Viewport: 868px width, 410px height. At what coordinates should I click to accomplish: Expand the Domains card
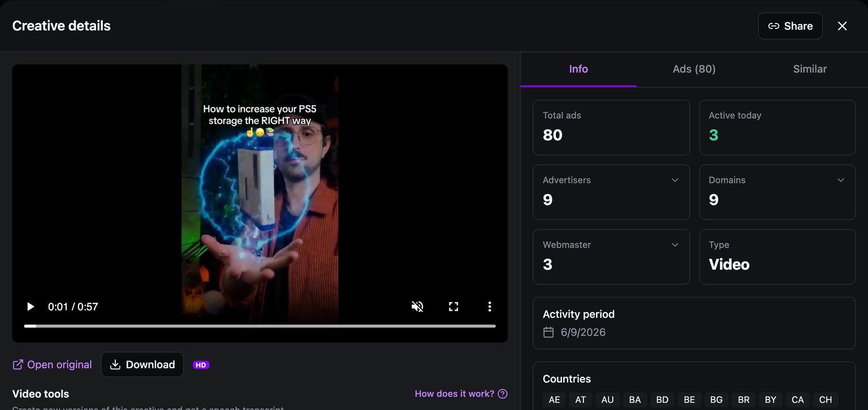tap(777, 192)
